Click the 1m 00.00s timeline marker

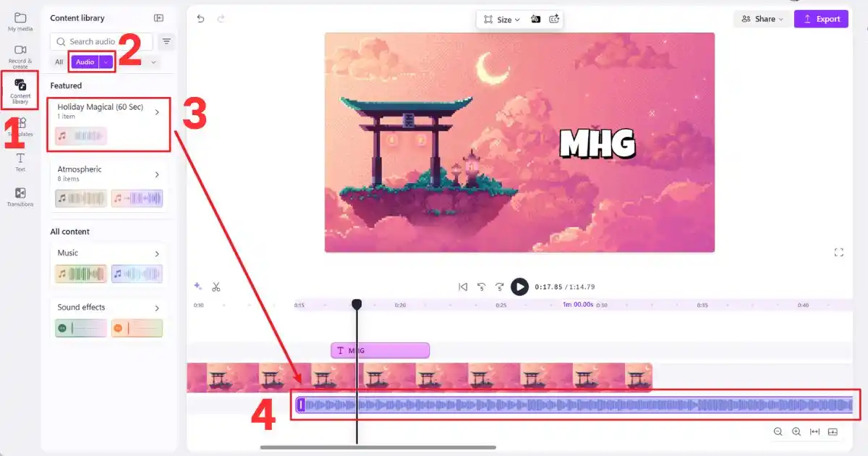[x=578, y=305]
